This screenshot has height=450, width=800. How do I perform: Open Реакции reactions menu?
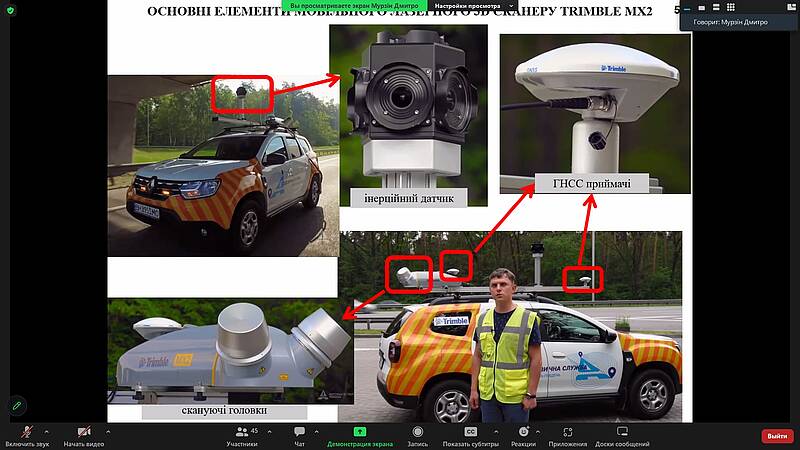click(x=523, y=436)
